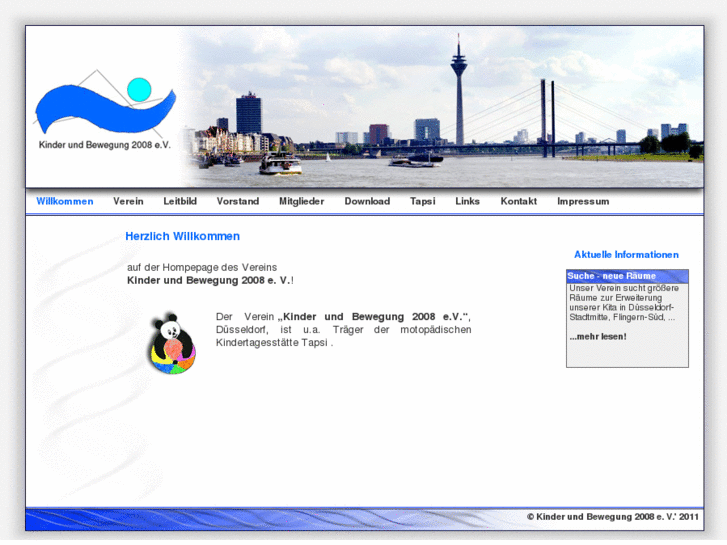
Task: Open the Tapsi navigation item
Action: (422, 201)
